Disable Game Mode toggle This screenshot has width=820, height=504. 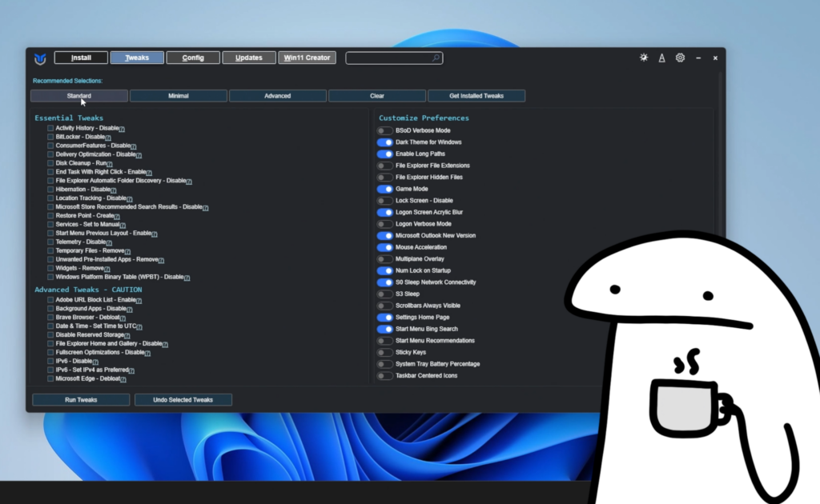coord(384,189)
